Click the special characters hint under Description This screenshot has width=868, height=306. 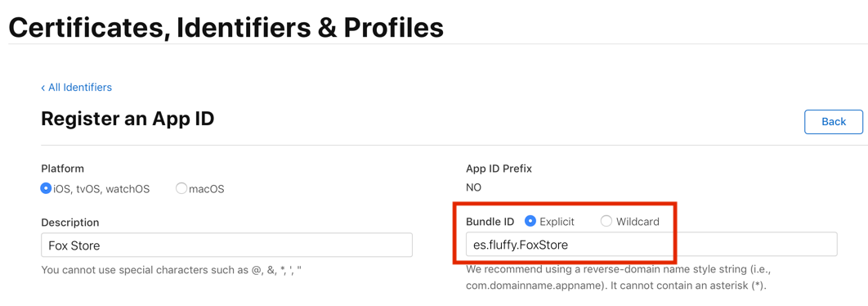point(174,271)
